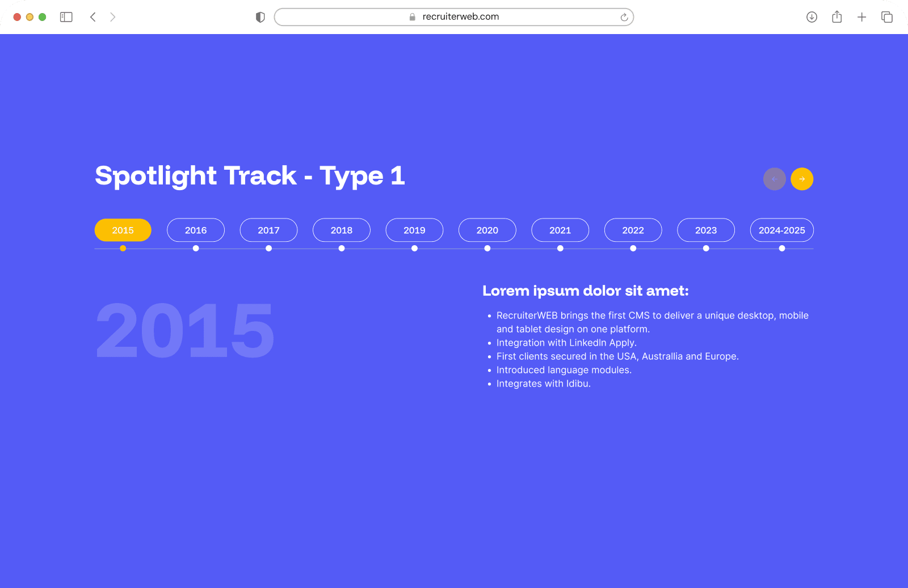908x588 pixels.
Task: Open the privacy shield icon
Action: (x=260, y=17)
